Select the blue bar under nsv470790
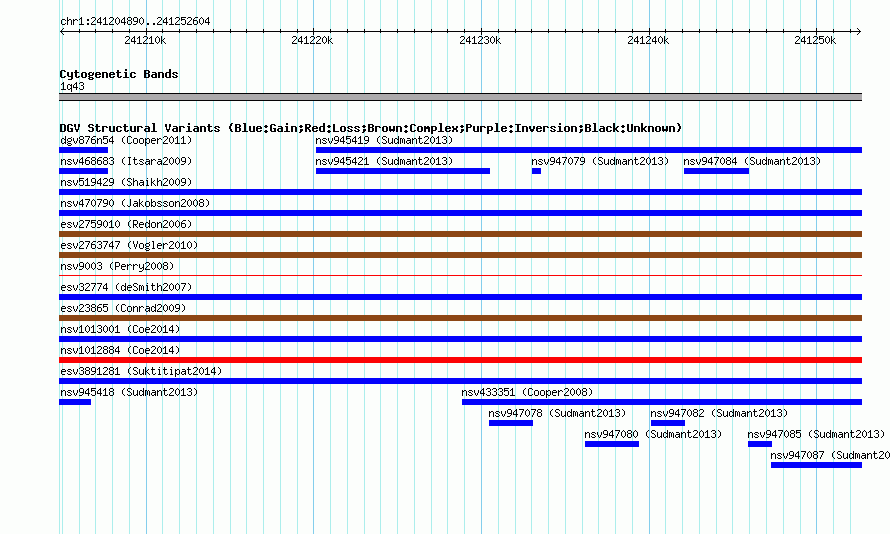Image resolution: width=890 pixels, height=534 pixels. (460, 213)
